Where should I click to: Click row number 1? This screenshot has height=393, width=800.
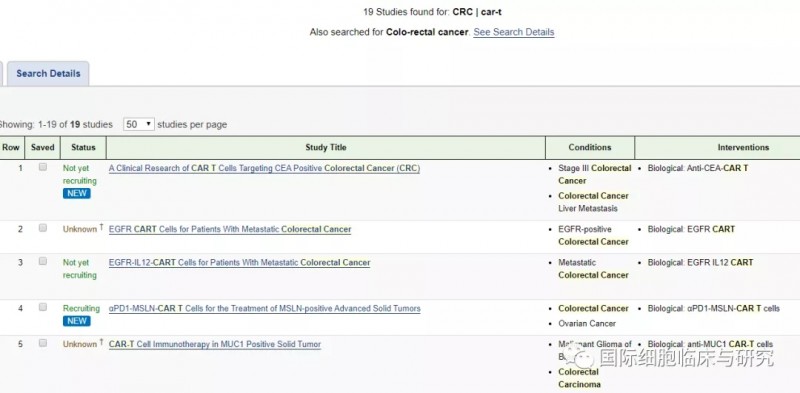click(x=20, y=168)
